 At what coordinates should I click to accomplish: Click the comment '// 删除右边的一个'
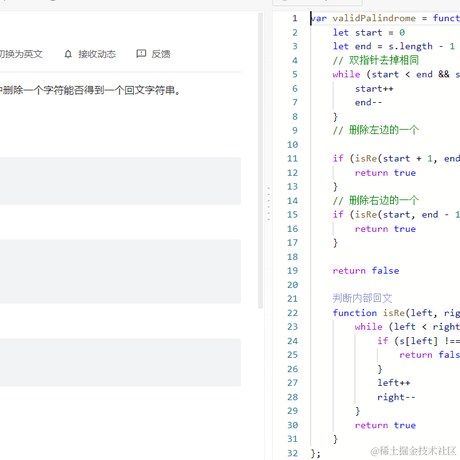click(376, 201)
